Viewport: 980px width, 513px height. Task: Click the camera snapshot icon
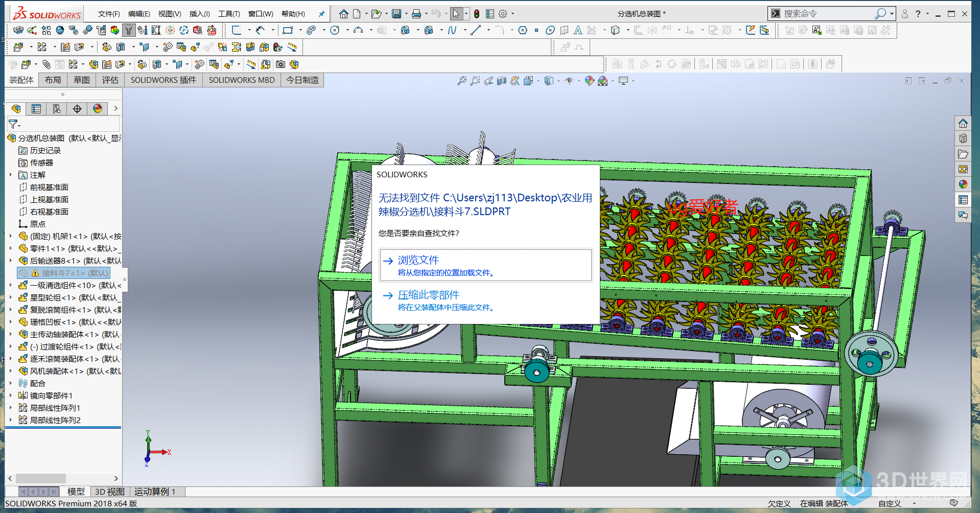tap(281, 64)
